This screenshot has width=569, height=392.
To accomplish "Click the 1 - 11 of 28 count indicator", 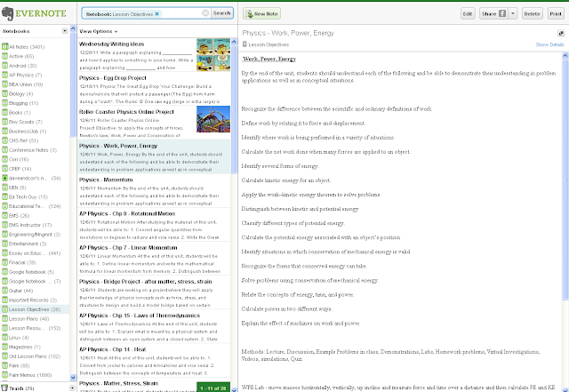I will [213, 388].
